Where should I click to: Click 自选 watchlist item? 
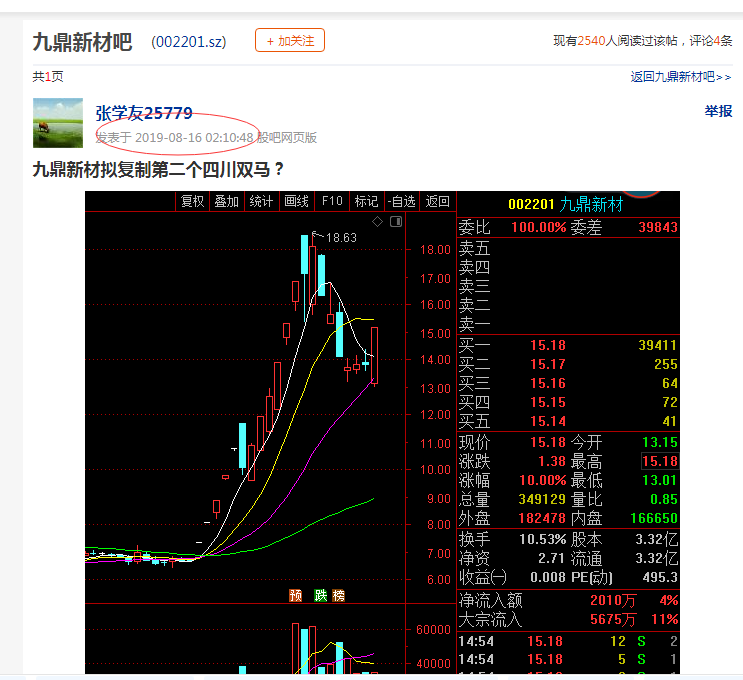pos(402,201)
